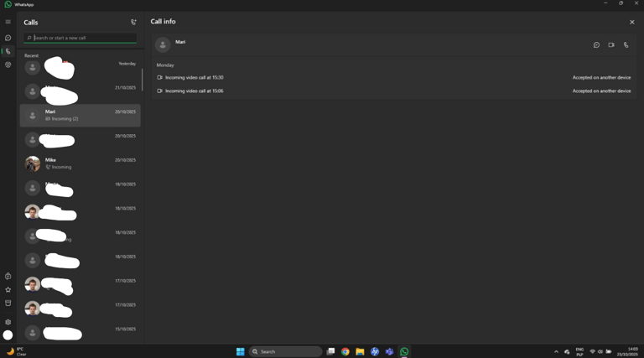The width and height of the screenshot is (644, 358).
Task: Open Mike's incoming call entry
Action: click(80, 163)
